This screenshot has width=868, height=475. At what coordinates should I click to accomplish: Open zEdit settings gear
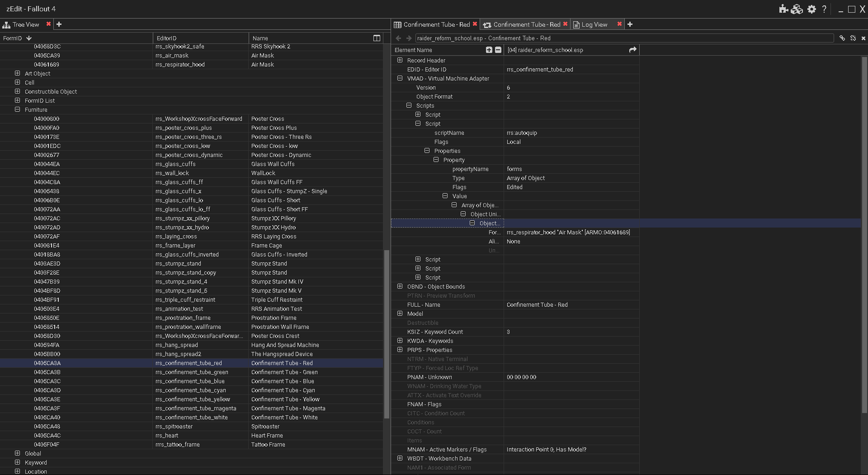pos(812,9)
